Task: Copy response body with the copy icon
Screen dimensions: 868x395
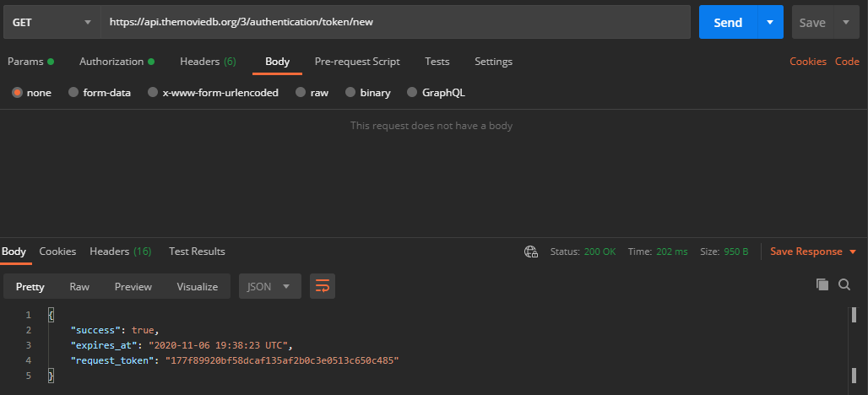Action: tap(822, 284)
